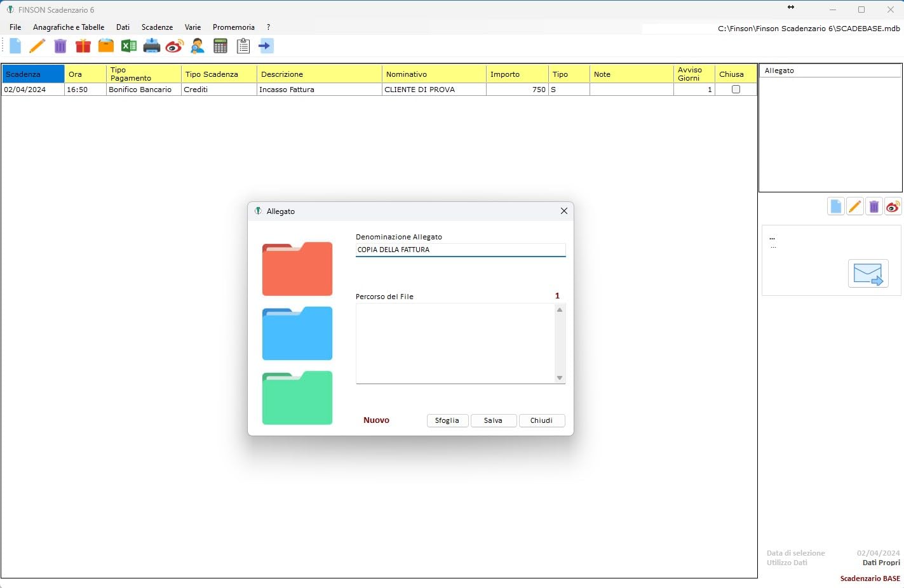Add new attachment with side panel document icon
Viewport: 904px width, 588px height.
pos(836,206)
